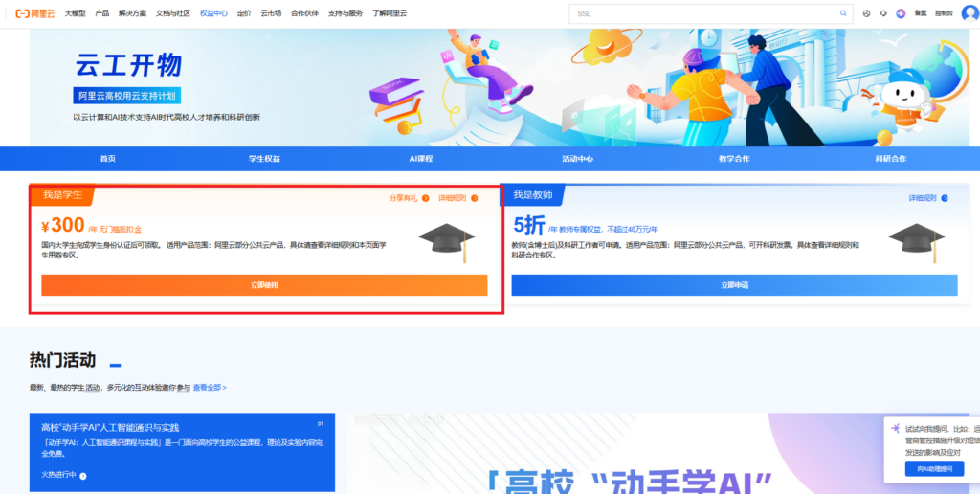Switch to the 首页 tab

[108, 159]
